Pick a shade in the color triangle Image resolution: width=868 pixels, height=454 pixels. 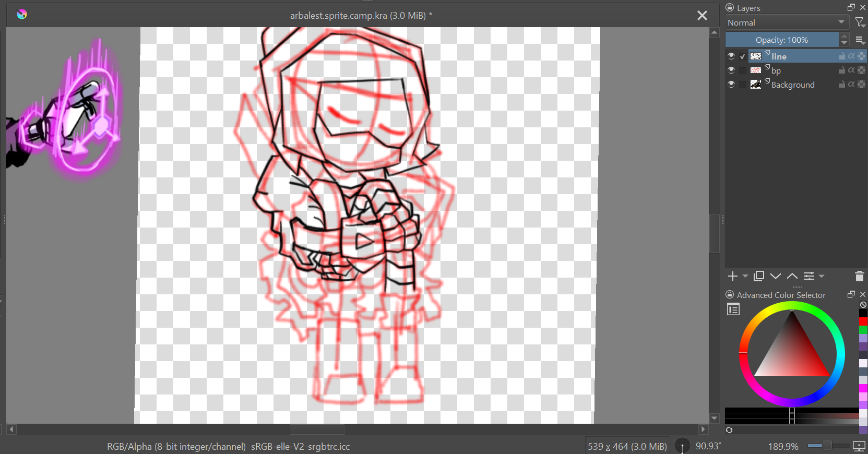pyautogui.click(x=792, y=355)
